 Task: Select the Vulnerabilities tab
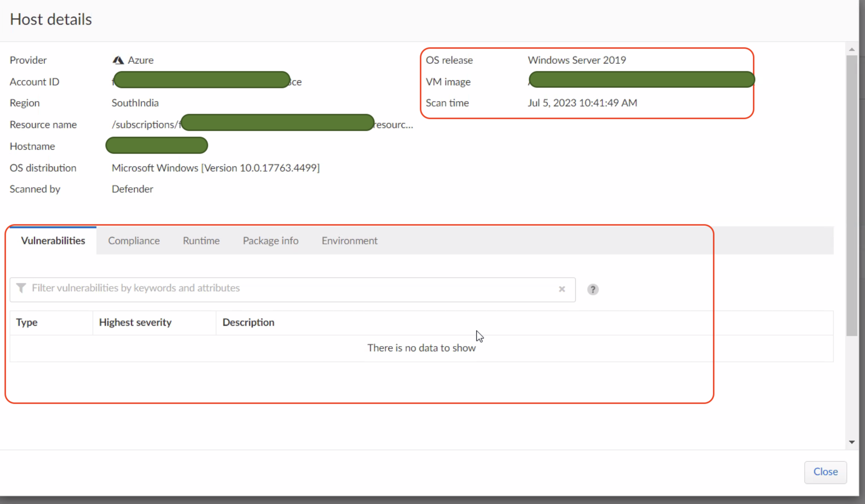pos(52,241)
